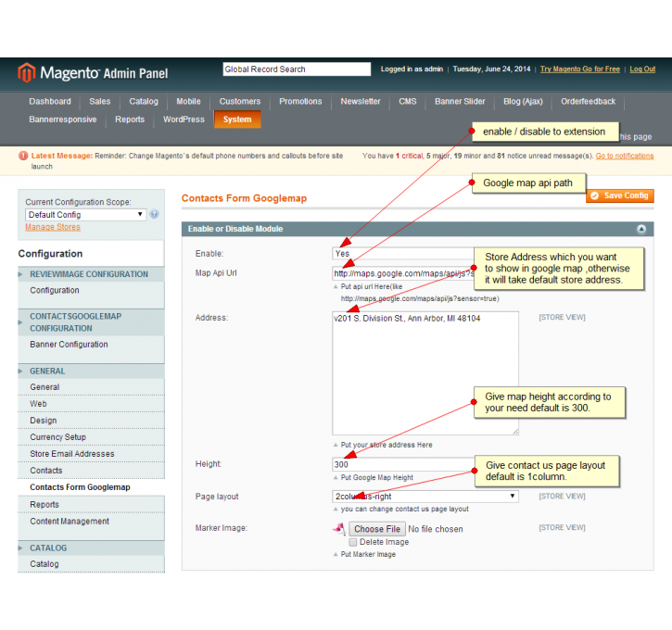
Task: Click the Save Config button
Action: [x=620, y=195]
